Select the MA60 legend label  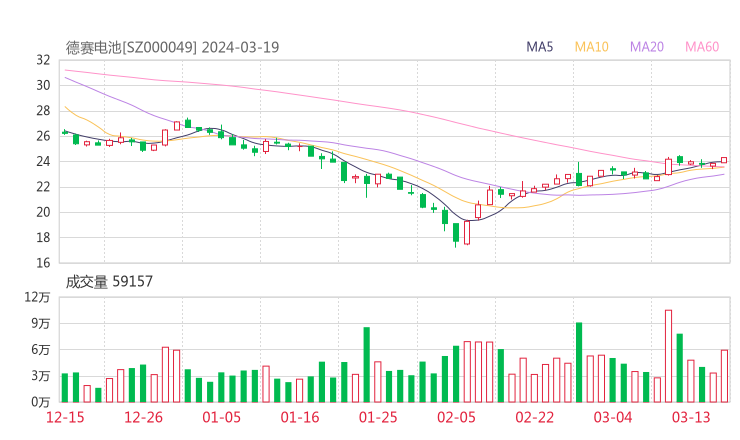[702, 47]
